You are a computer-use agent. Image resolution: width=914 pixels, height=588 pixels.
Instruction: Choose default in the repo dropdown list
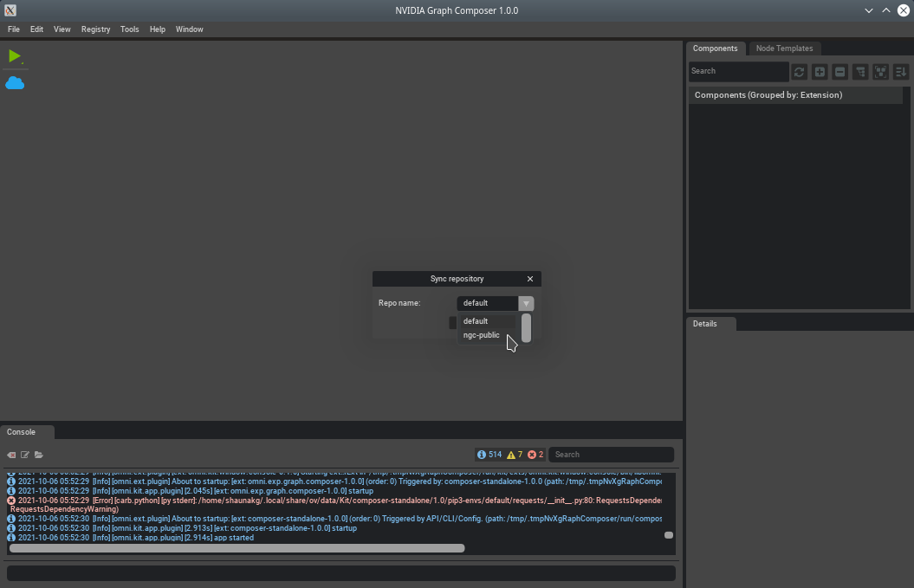point(476,321)
